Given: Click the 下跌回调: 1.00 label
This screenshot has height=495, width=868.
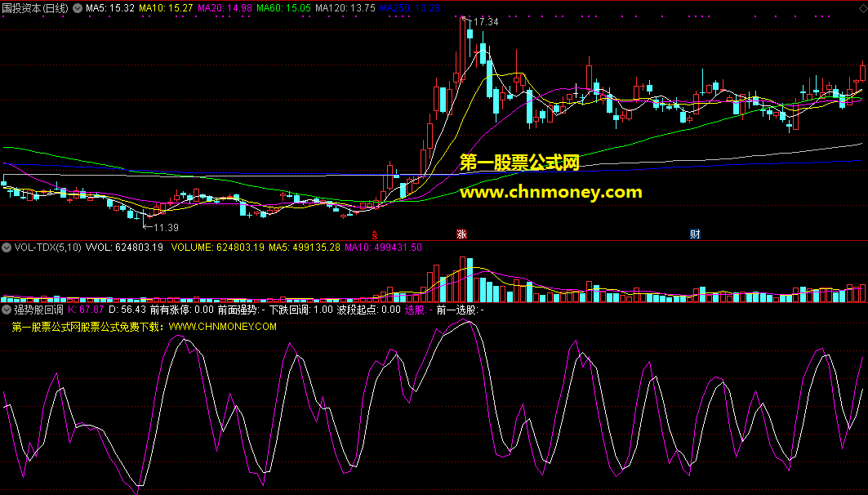Looking at the screenshot, I should coord(301,310).
